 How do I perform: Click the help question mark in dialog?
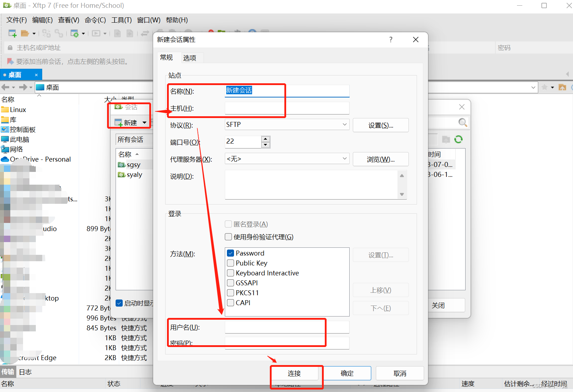(391, 39)
